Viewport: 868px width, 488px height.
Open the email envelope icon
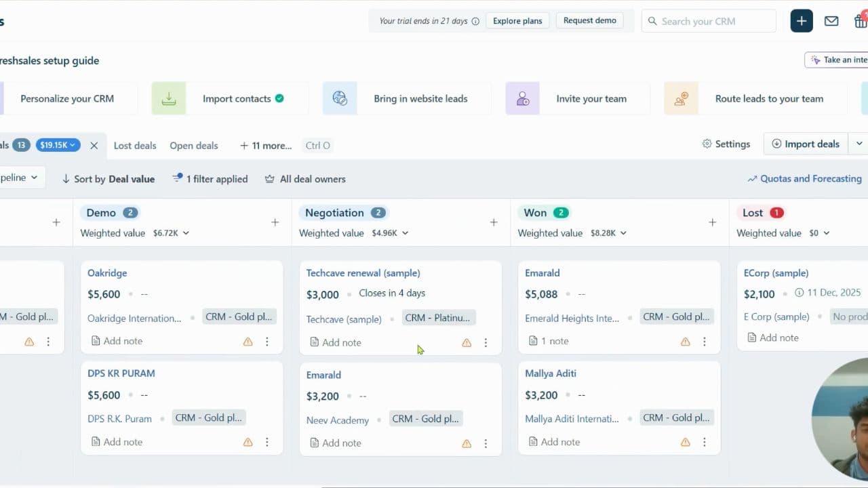tap(831, 21)
